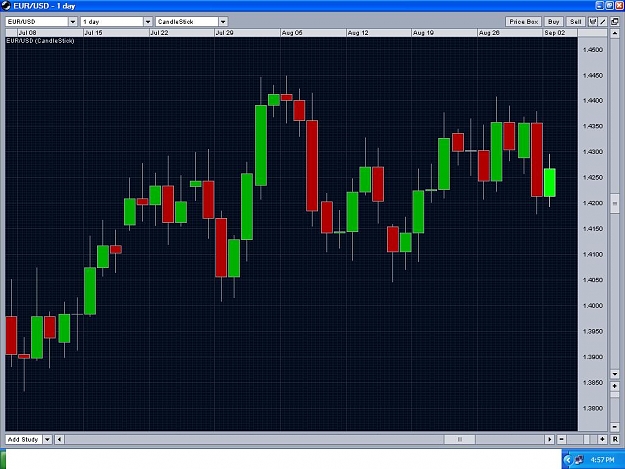The height and width of the screenshot is (469, 625).
Task: Click the 1.4500 price axis label
Action: click(x=593, y=50)
